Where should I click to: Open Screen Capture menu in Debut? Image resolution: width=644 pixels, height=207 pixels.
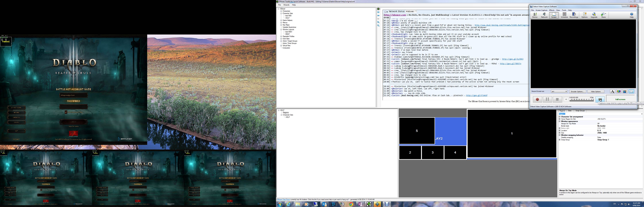[542, 10]
